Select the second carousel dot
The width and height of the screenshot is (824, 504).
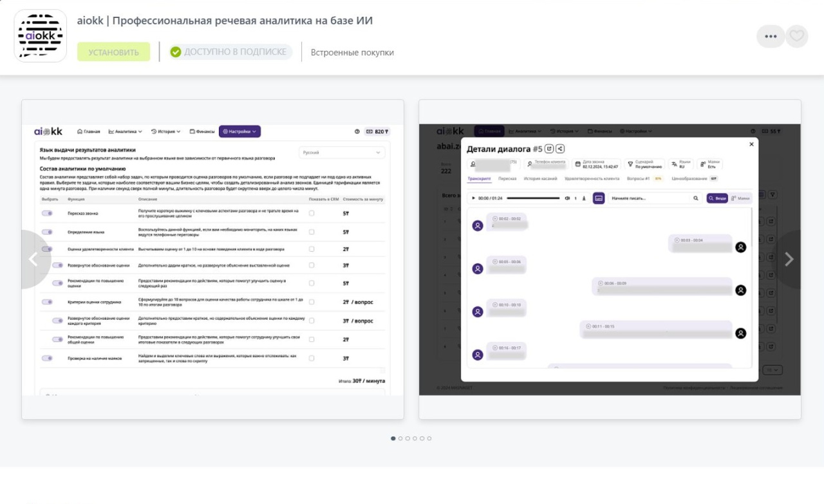400,438
